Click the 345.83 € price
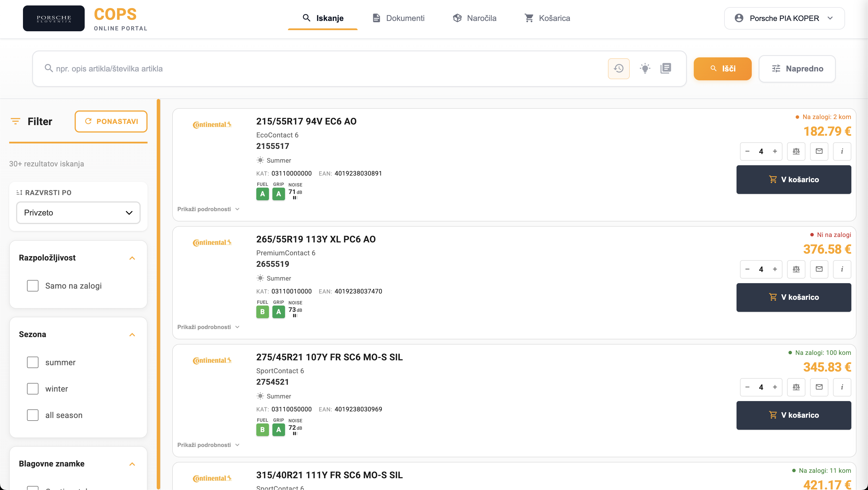The height and width of the screenshot is (490, 868). [x=827, y=367]
